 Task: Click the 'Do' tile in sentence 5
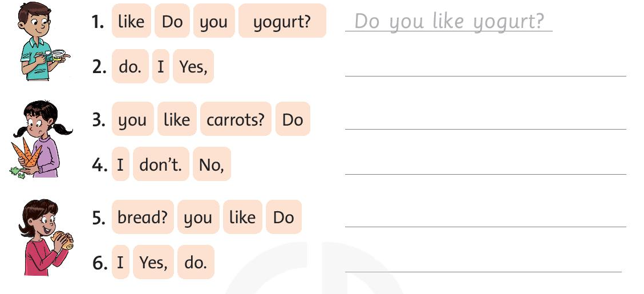click(283, 218)
